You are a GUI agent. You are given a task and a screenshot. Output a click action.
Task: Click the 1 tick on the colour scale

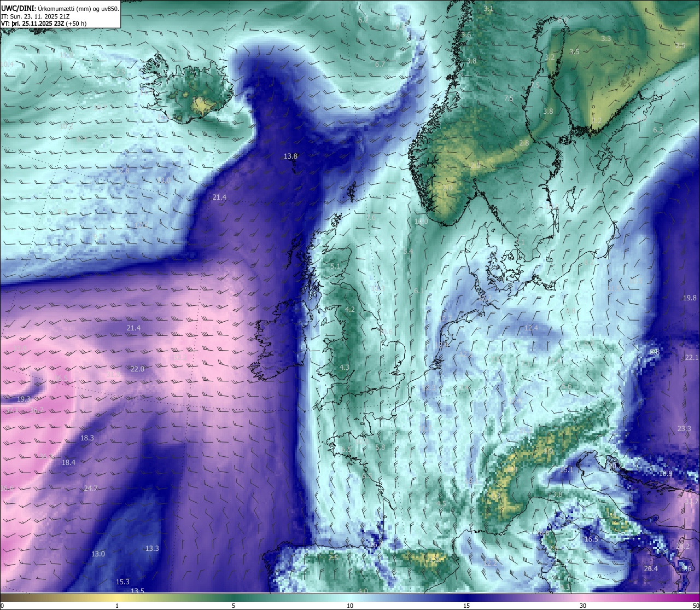coord(117,605)
